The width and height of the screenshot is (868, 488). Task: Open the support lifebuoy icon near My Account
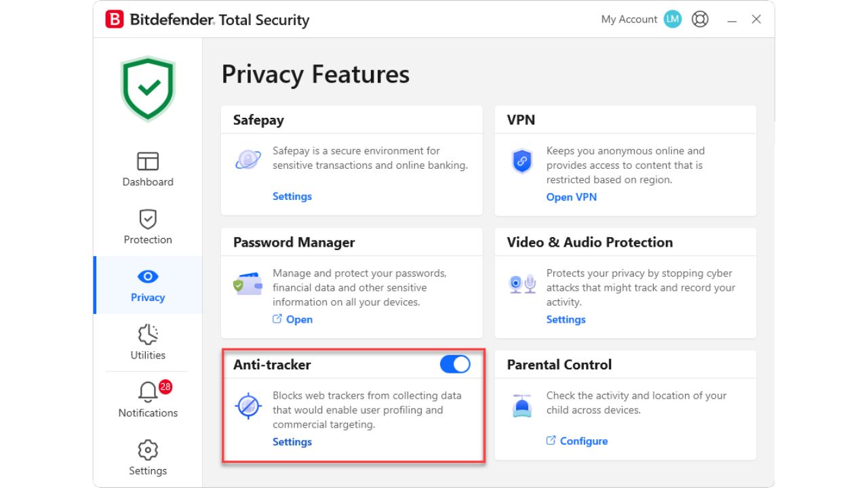[700, 19]
